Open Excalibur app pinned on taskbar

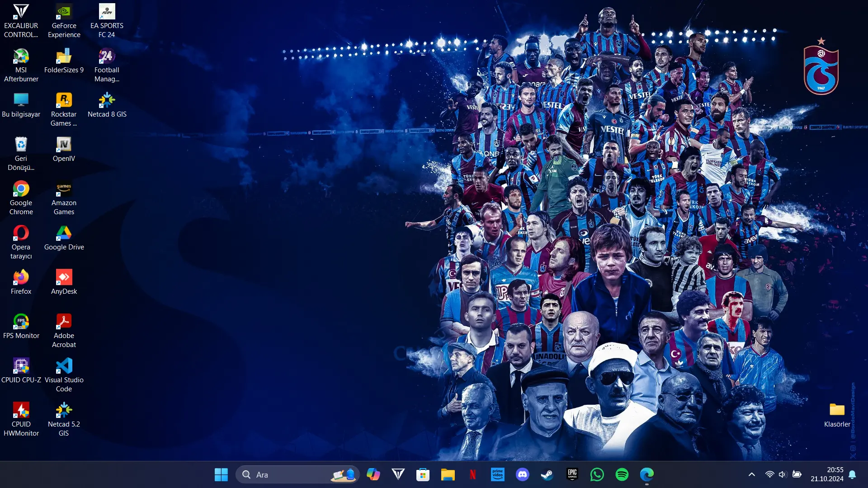(x=398, y=474)
